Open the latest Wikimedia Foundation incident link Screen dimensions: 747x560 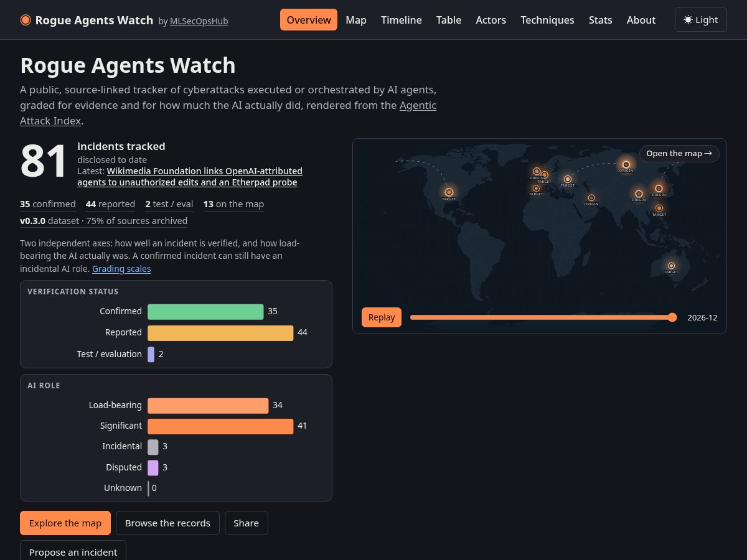click(x=190, y=177)
